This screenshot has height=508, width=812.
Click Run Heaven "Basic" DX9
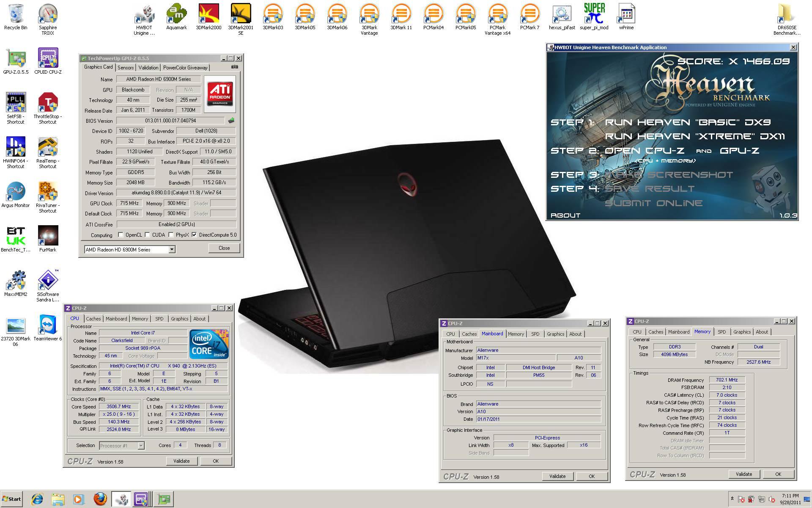click(688, 122)
